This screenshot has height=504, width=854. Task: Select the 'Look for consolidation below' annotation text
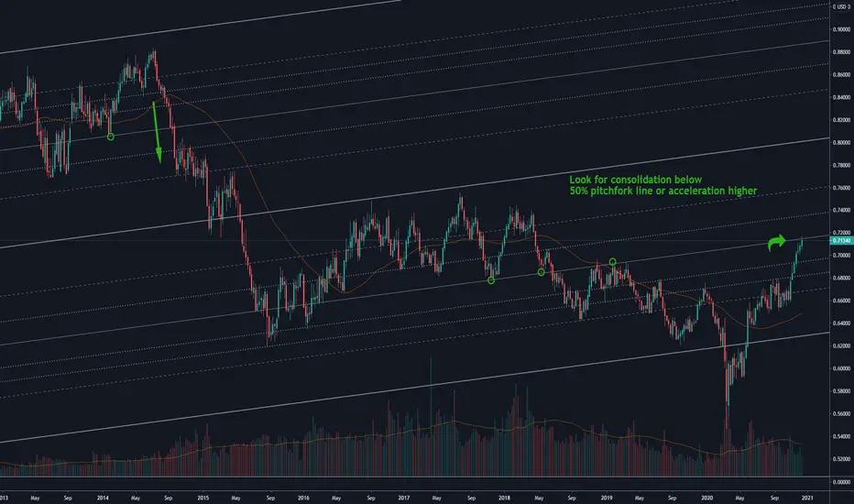(x=636, y=180)
